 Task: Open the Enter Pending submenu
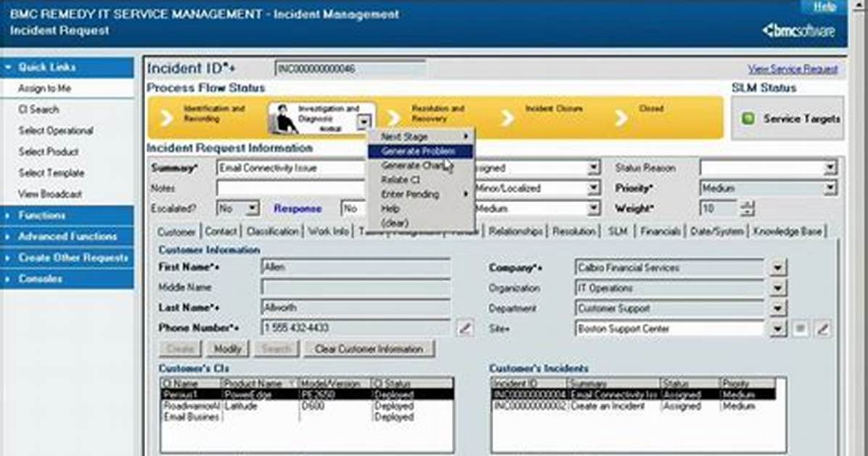(x=421, y=195)
